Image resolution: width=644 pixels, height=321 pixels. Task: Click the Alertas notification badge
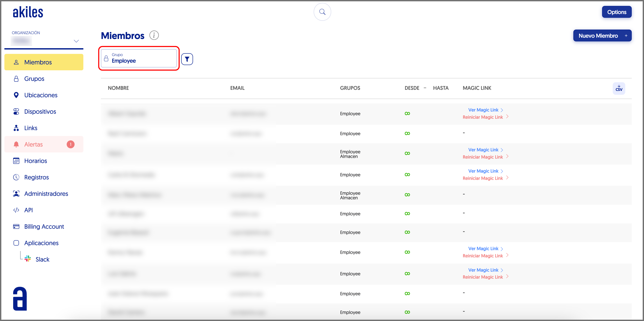(x=70, y=144)
